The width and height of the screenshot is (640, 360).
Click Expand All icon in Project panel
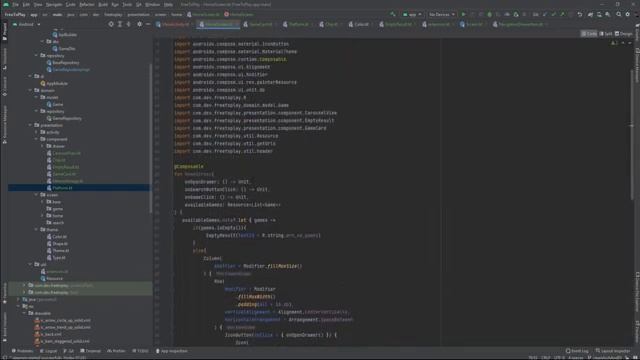click(x=120, y=24)
